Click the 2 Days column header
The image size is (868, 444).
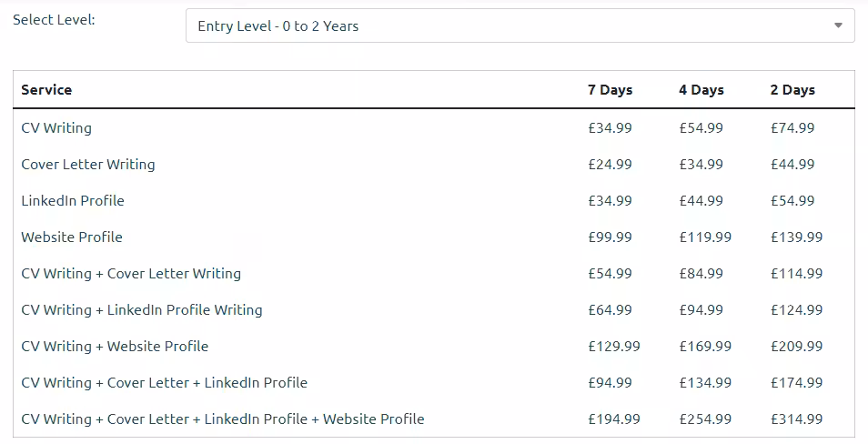point(792,89)
